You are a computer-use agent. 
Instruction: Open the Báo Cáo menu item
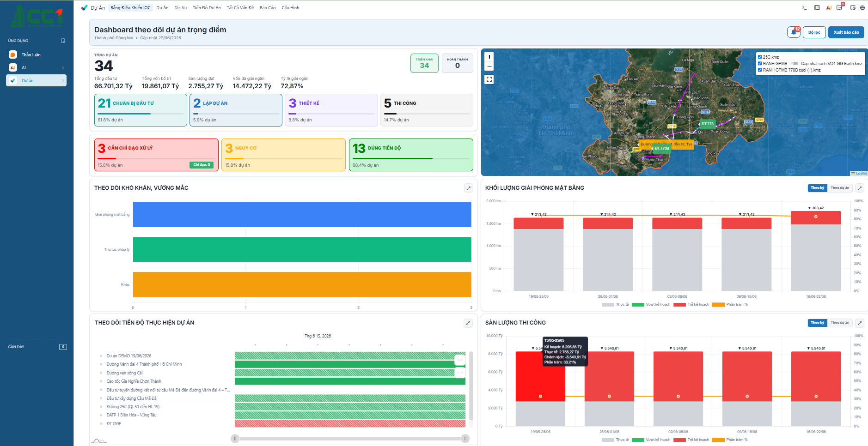[268, 8]
